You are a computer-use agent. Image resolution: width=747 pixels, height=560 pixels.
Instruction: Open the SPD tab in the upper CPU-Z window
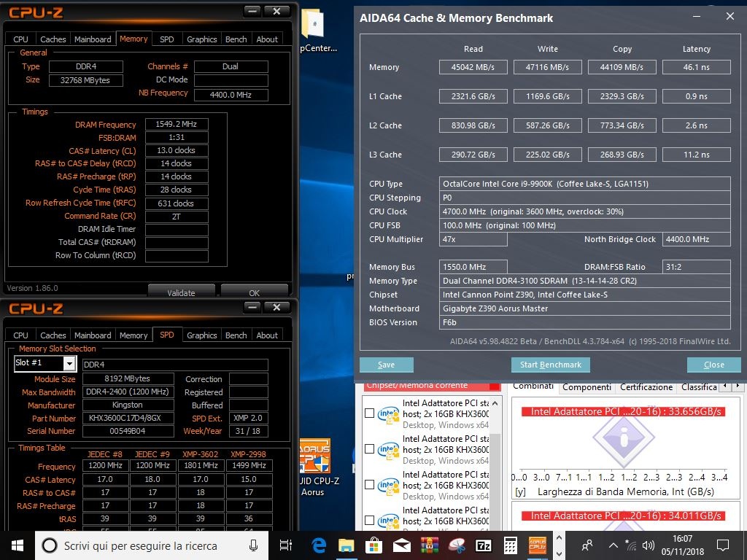[167, 39]
